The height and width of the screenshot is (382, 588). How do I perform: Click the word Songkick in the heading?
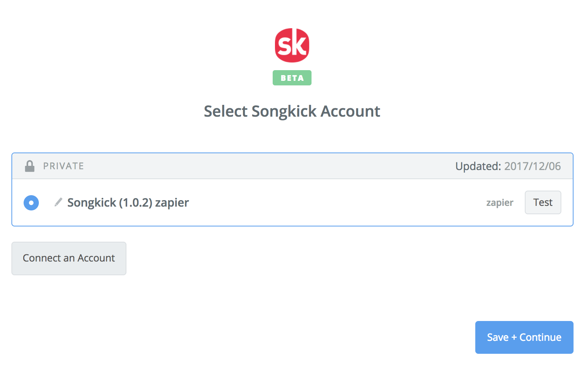click(x=284, y=111)
